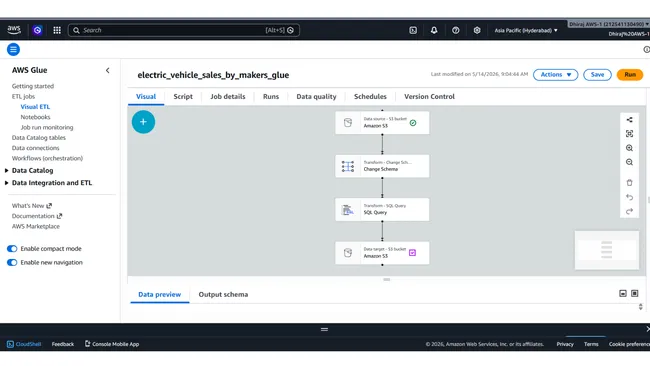Click the Amazon Q assistant icon
This screenshot has height=366, width=650.
37,30
